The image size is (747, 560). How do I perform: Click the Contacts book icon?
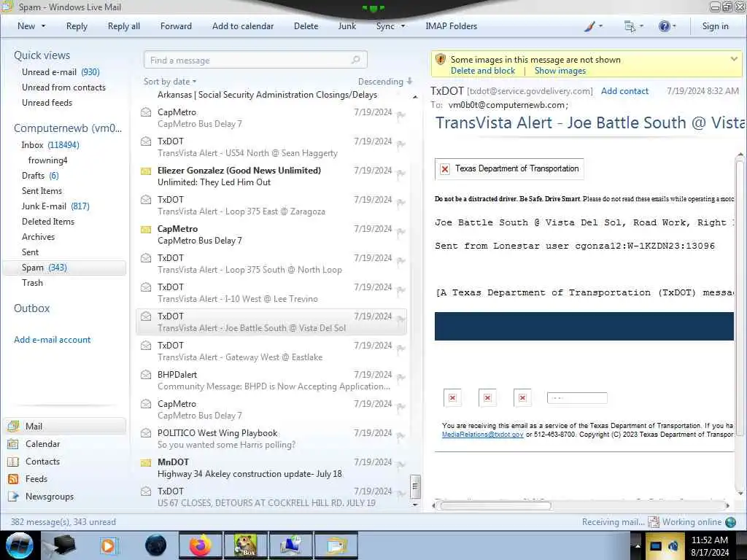13,462
